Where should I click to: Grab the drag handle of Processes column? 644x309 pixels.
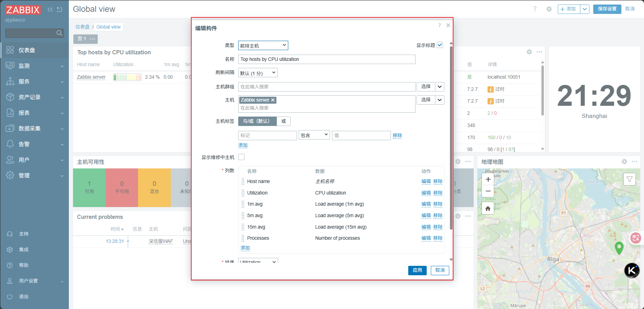(x=243, y=238)
